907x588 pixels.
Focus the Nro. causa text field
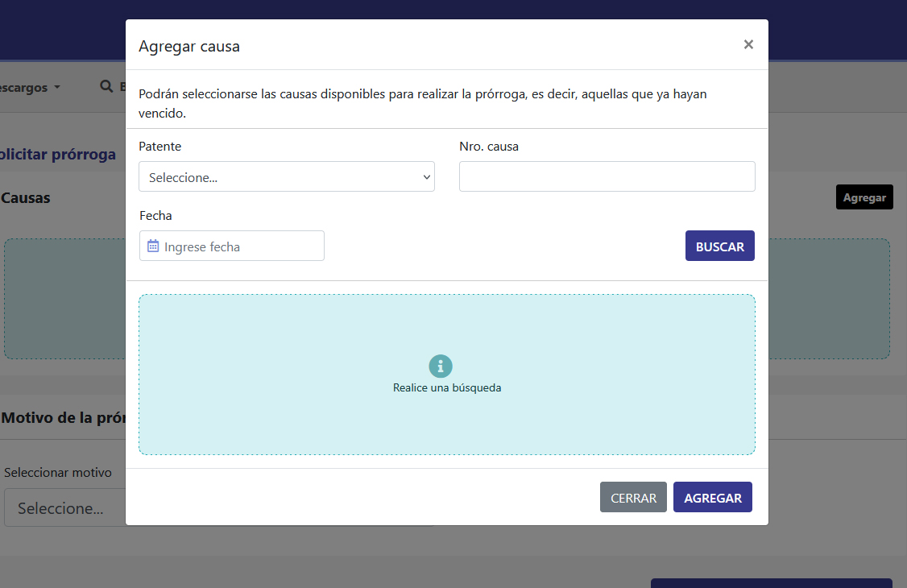click(x=607, y=177)
